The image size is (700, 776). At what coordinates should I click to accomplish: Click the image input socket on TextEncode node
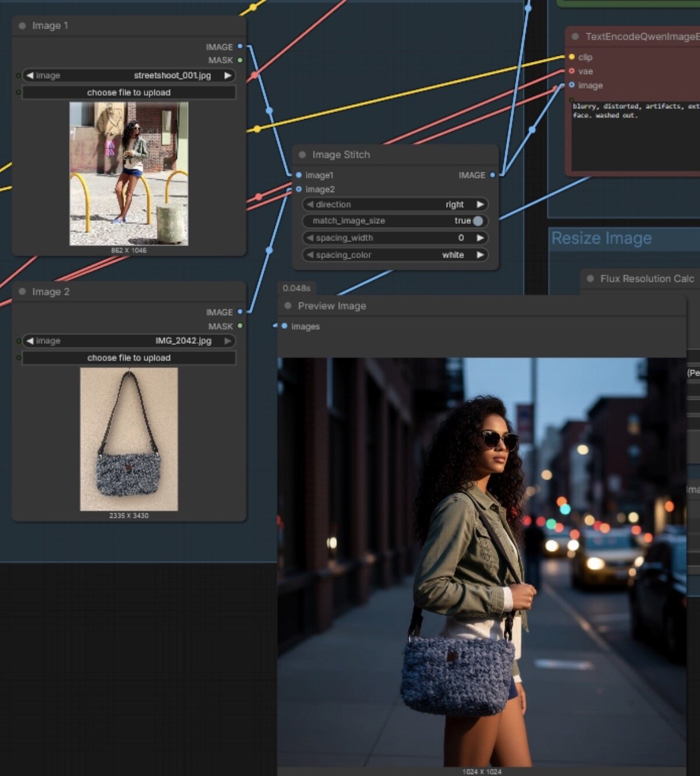click(x=572, y=85)
